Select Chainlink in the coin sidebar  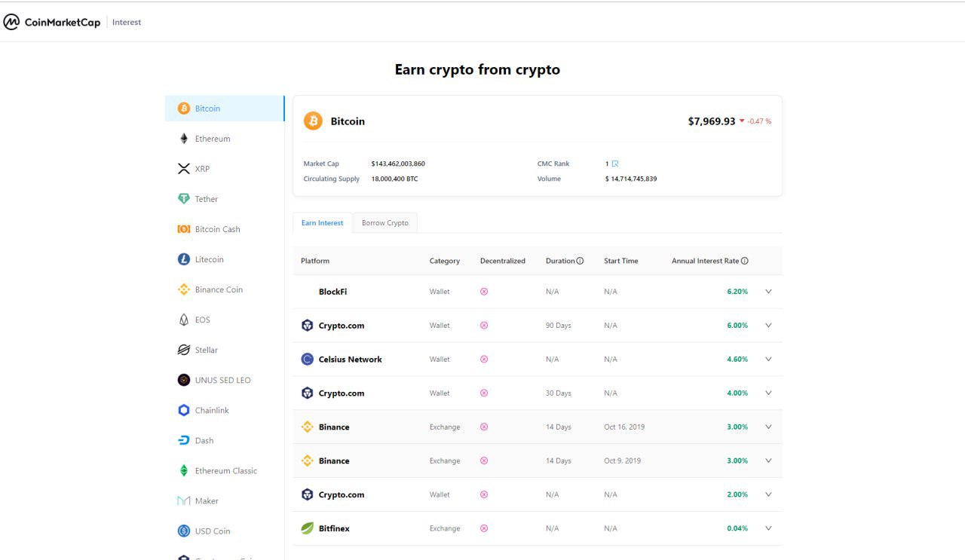pos(225,410)
